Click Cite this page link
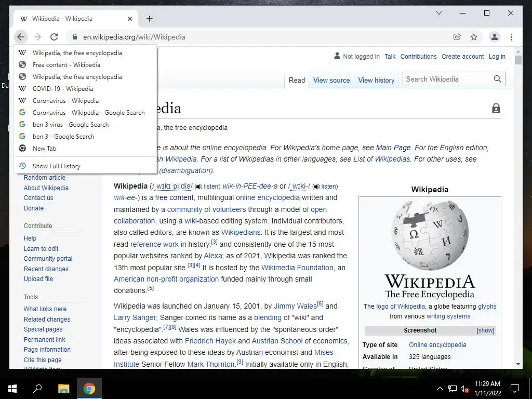532x399 pixels. click(x=43, y=360)
